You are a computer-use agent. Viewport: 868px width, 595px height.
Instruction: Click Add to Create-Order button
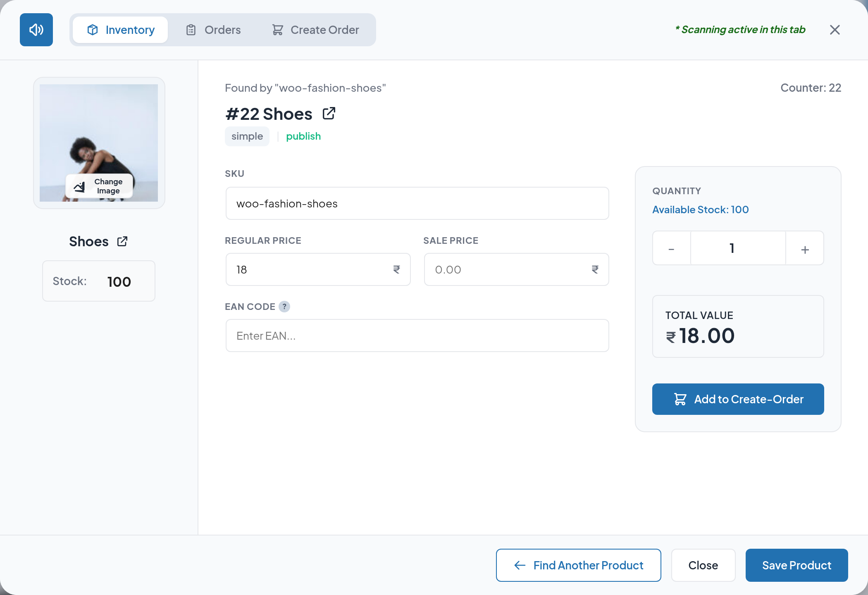click(738, 399)
